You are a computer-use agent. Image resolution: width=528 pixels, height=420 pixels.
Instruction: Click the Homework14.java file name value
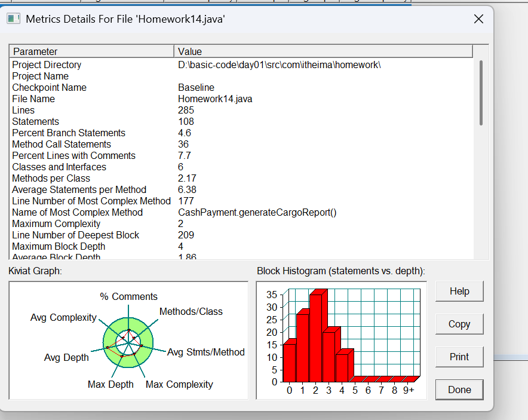[x=215, y=99]
